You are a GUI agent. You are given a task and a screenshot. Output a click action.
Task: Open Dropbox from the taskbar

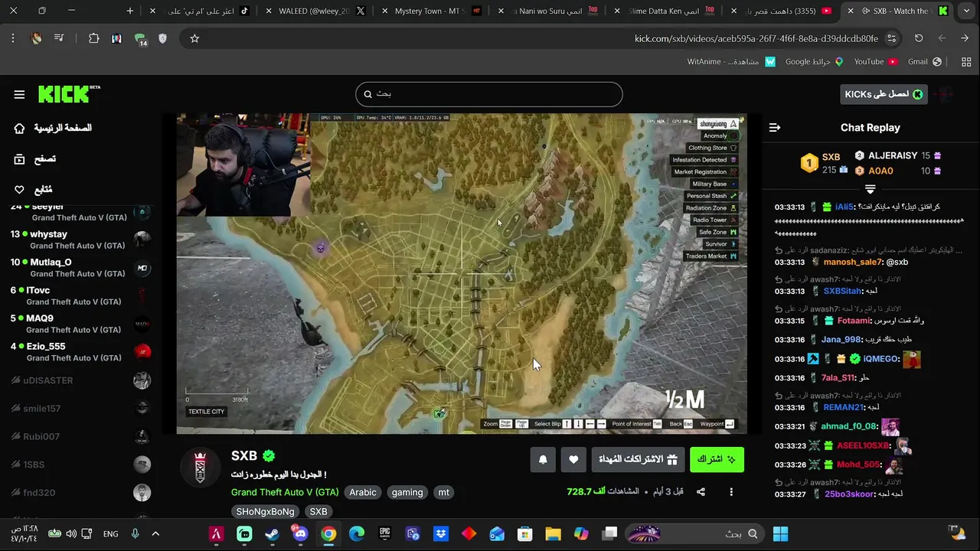tap(440, 533)
